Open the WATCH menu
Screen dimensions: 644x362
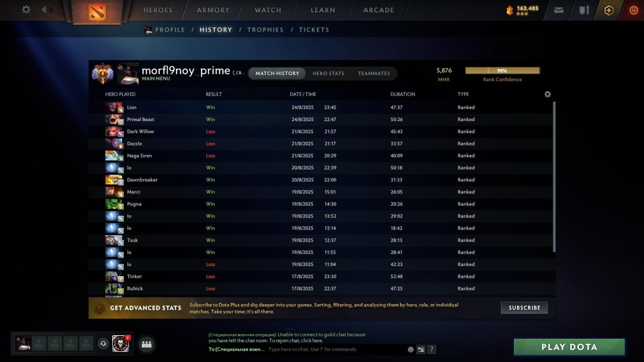(268, 10)
